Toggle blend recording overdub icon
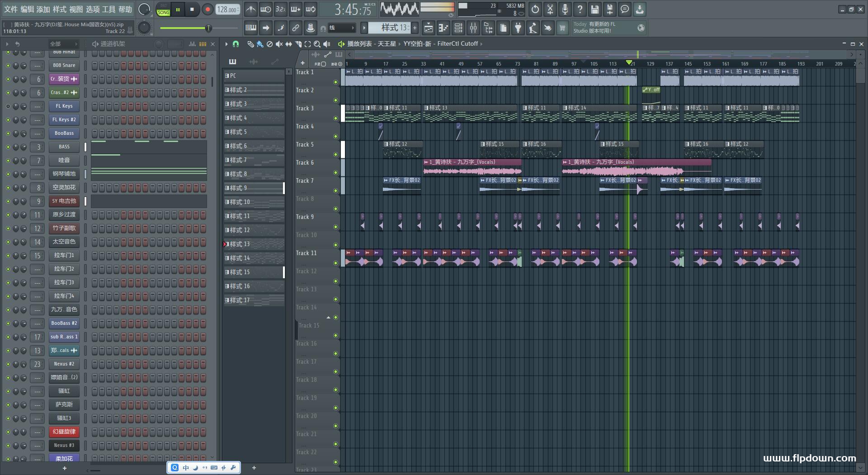The width and height of the screenshot is (868, 475). click(295, 9)
